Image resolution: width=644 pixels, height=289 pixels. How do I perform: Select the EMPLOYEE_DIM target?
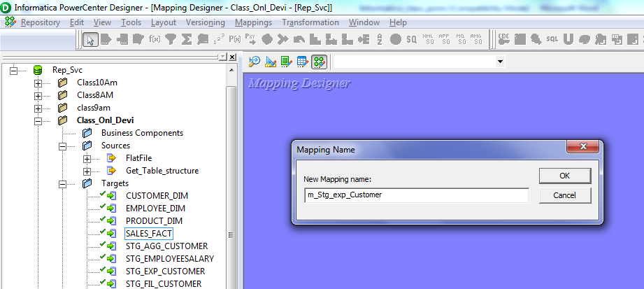(155, 209)
